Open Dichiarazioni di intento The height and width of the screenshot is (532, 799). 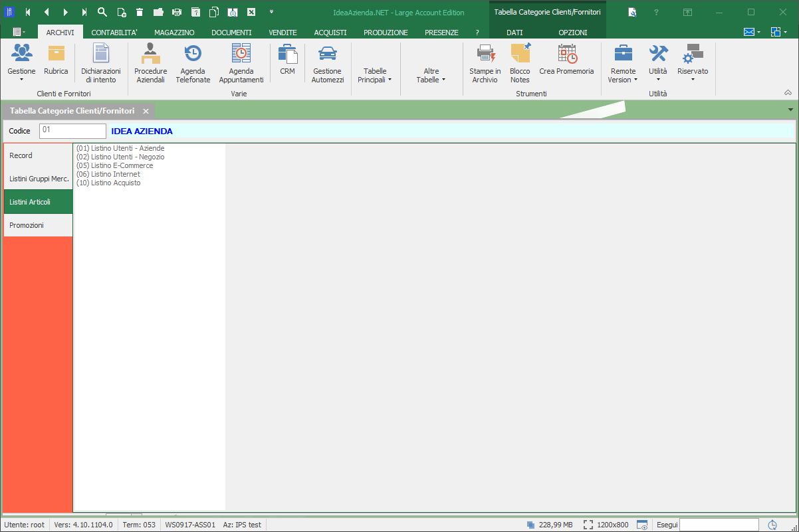click(101, 64)
